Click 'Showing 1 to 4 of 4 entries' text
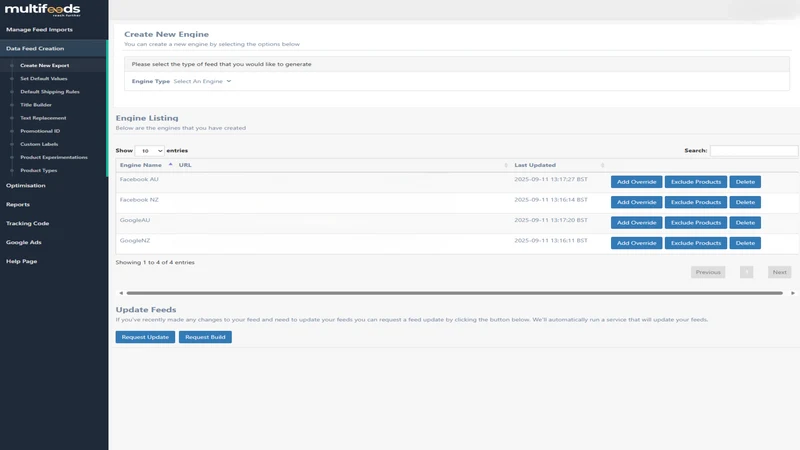This screenshot has width=800, height=450. [155, 262]
